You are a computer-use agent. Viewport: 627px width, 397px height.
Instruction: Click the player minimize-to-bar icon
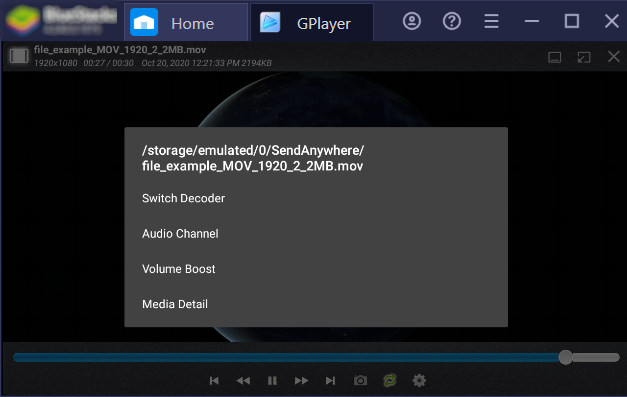[555, 57]
